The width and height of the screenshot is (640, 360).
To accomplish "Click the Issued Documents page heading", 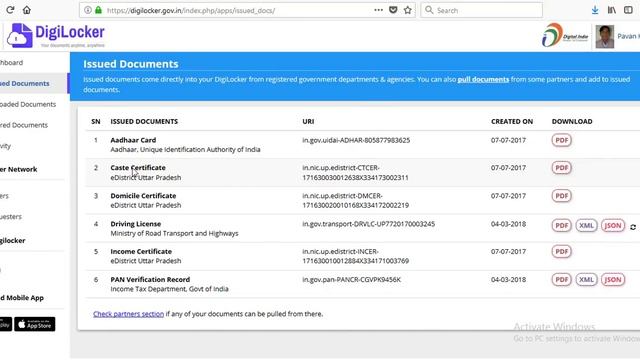I will [131, 64].
